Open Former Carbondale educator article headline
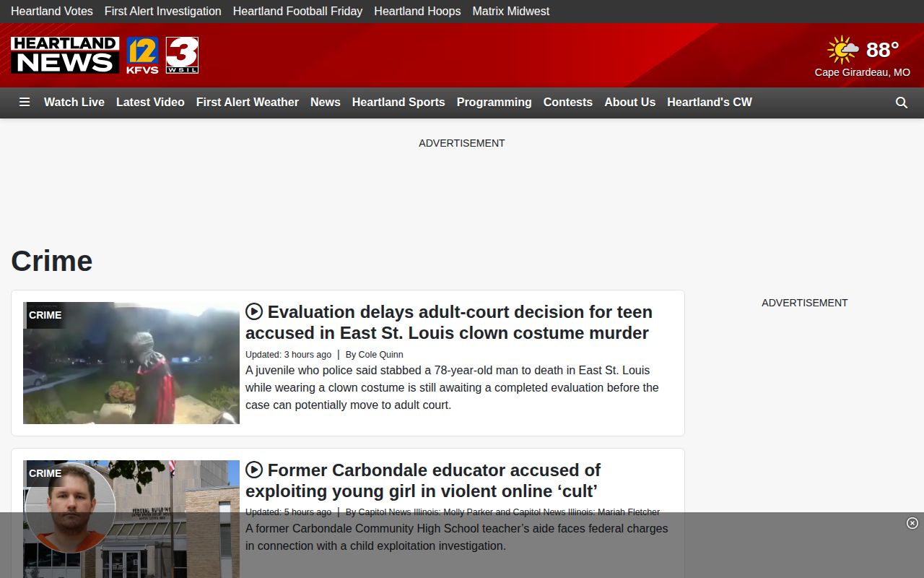924x578 pixels. [x=423, y=480]
